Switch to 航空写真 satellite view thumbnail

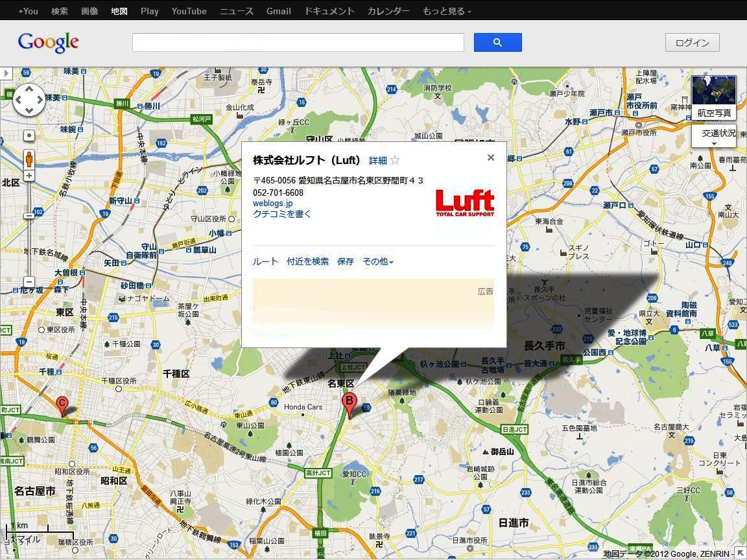[714, 97]
